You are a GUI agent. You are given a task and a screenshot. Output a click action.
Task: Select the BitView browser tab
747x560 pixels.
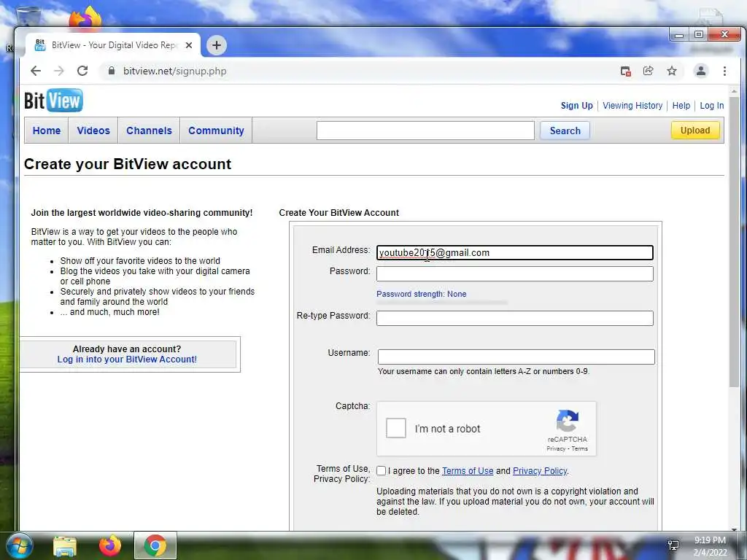[x=112, y=45]
